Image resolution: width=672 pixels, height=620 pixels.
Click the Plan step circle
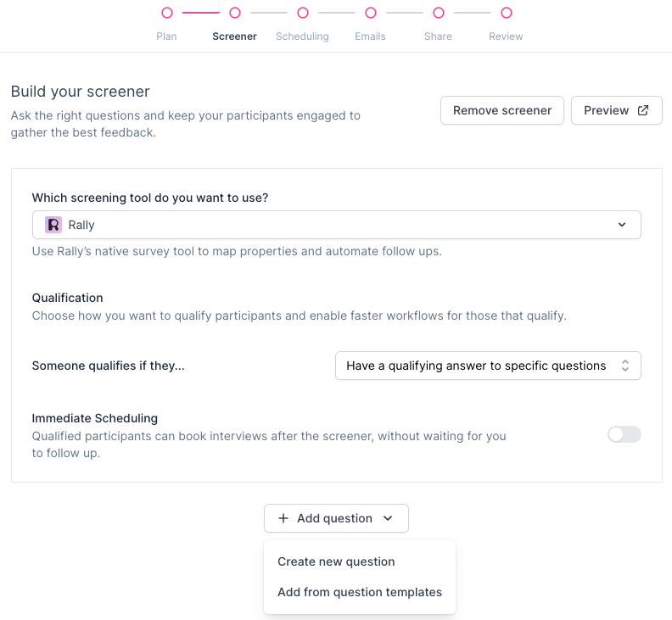(167, 13)
